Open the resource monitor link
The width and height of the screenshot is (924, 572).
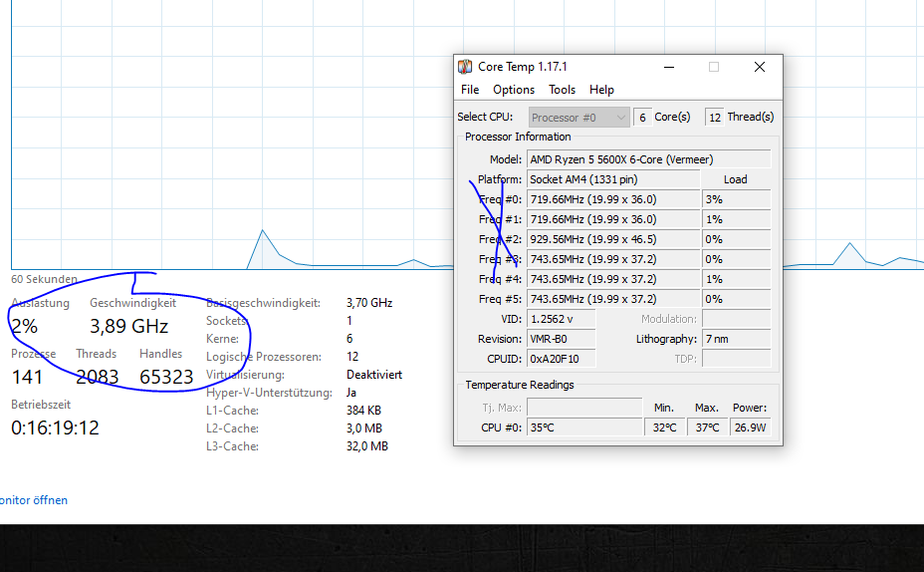[x=34, y=500]
